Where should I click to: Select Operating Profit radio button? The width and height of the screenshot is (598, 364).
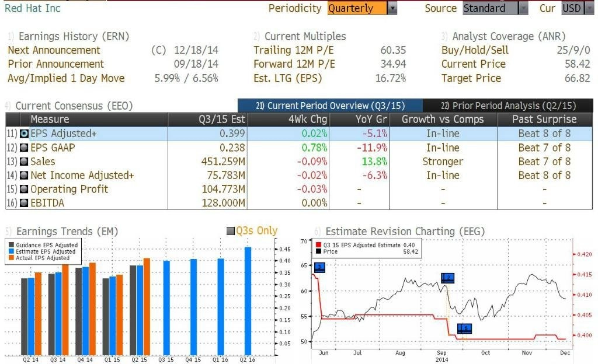[24, 189]
